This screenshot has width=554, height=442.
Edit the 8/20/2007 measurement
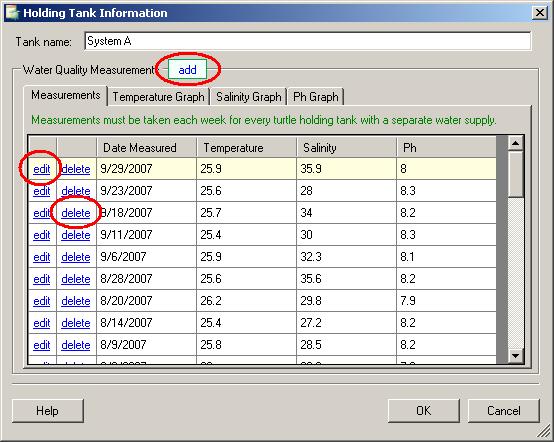coord(42,301)
